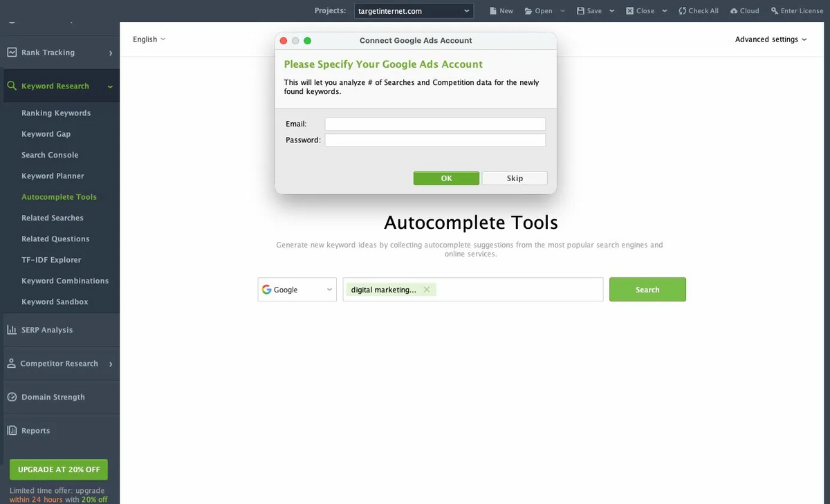Screen dimensions: 830x504
Task: Click Skip in Google Ads dialog
Action: click(515, 178)
